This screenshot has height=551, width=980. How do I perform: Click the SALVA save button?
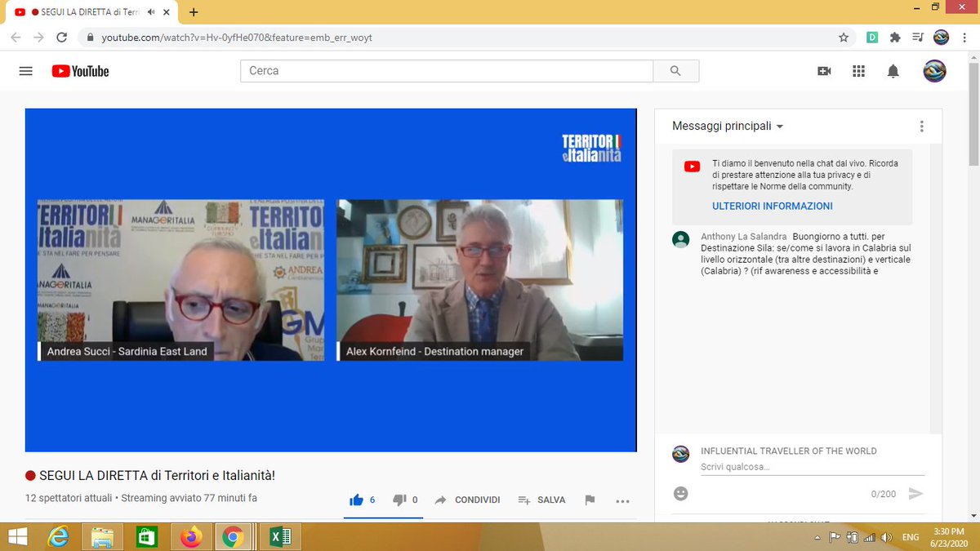(x=541, y=500)
